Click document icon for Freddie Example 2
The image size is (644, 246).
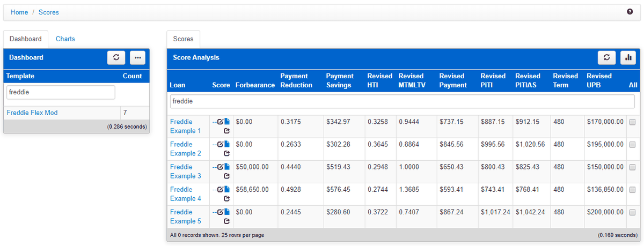tap(227, 144)
